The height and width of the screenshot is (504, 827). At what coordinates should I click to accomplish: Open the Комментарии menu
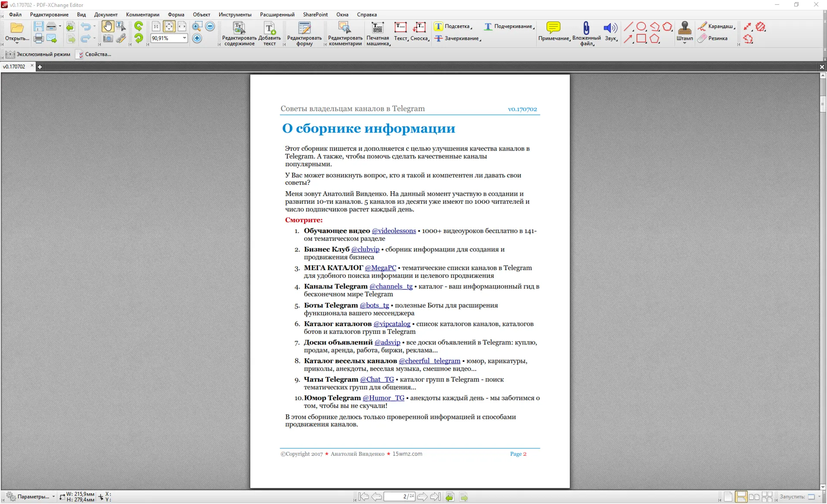[143, 15]
